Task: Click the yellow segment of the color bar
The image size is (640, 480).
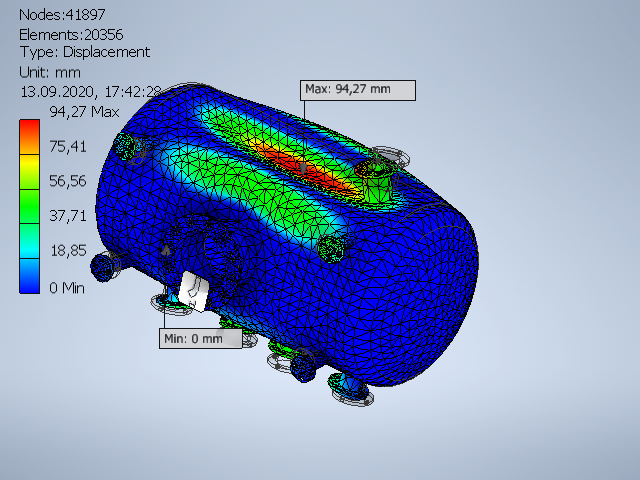Action: pos(29,171)
